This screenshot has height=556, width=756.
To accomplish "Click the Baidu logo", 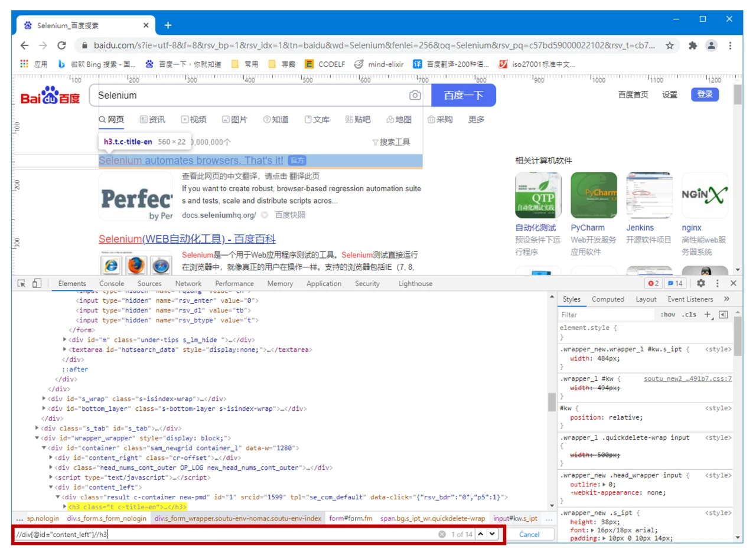I will [x=50, y=96].
